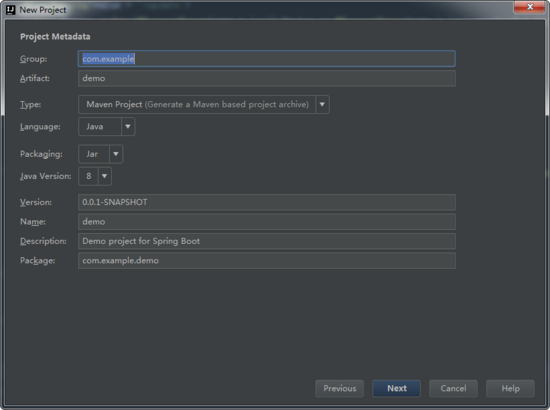Screen dimensions: 550x410
Task: Click the Jar packaging combo box
Action: [x=101, y=154]
